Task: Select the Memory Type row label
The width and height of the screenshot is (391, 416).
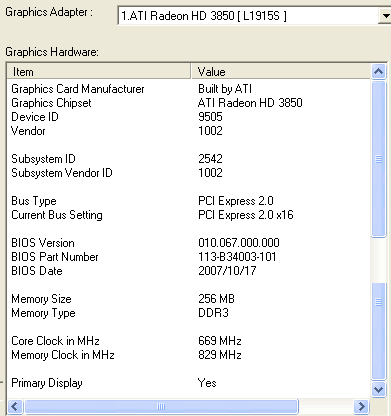Action: coord(43,313)
